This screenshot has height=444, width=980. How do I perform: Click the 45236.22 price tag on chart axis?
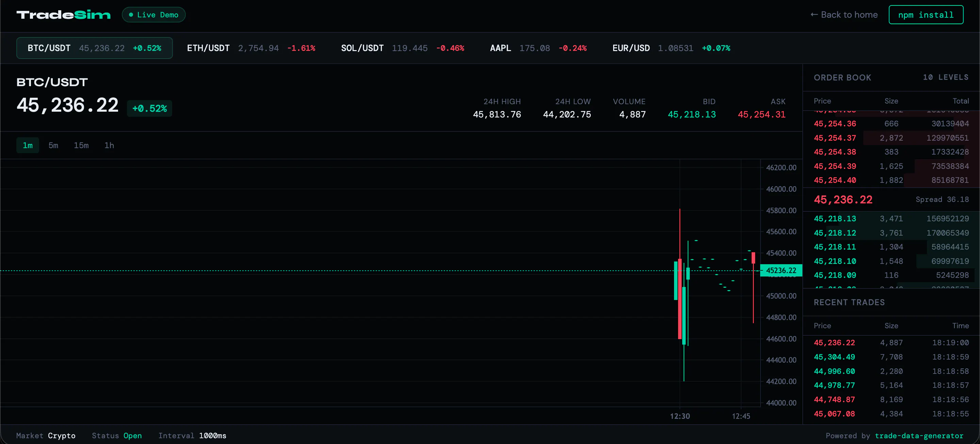click(781, 270)
